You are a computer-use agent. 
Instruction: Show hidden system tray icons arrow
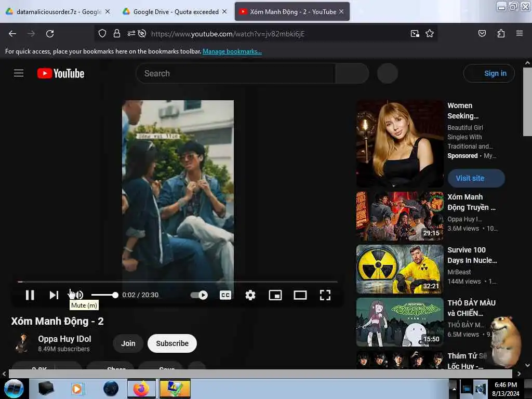pos(454,389)
